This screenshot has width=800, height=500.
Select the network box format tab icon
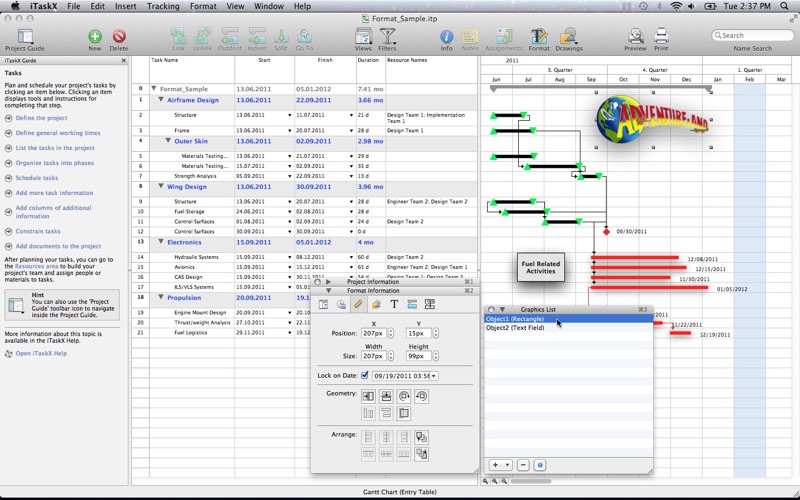430,304
